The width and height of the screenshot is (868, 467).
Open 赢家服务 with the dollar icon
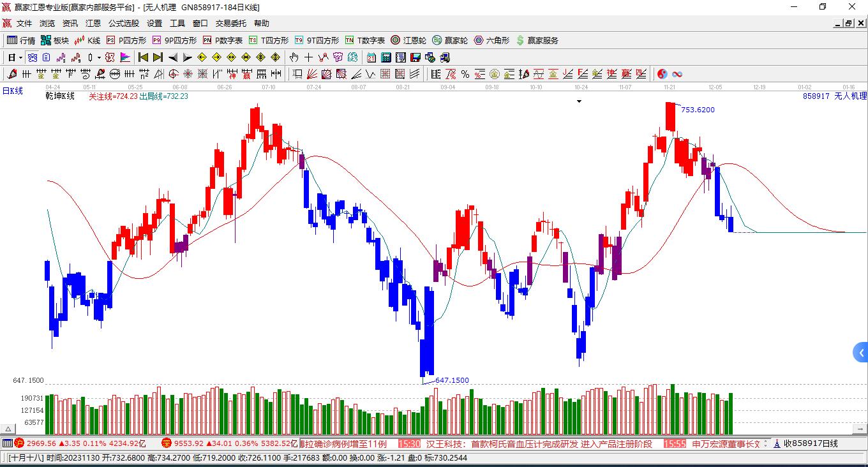(x=537, y=40)
